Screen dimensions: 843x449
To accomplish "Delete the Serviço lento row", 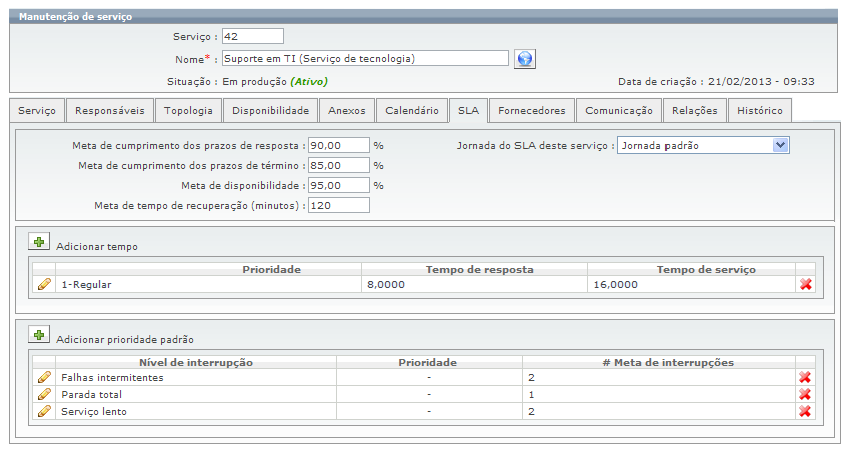I will coord(806,411).
